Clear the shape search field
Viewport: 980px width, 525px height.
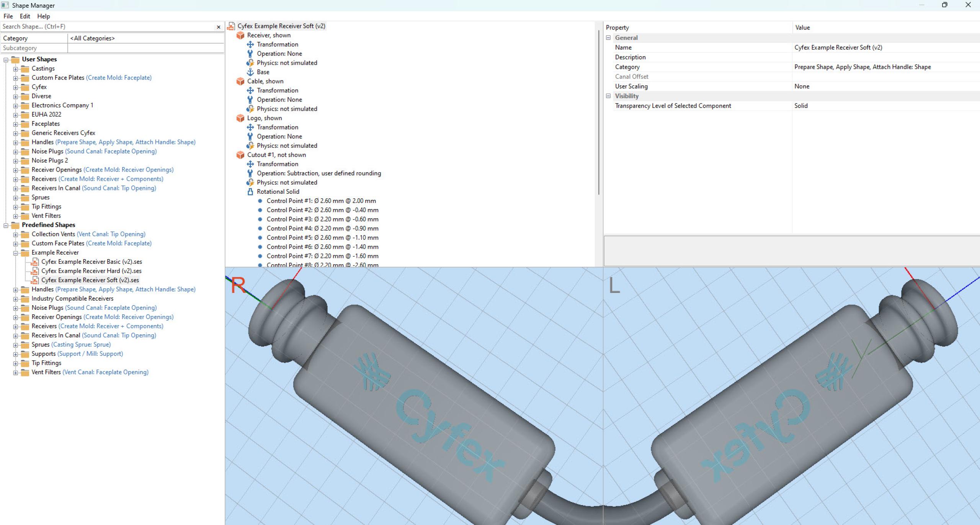point(218,26)
